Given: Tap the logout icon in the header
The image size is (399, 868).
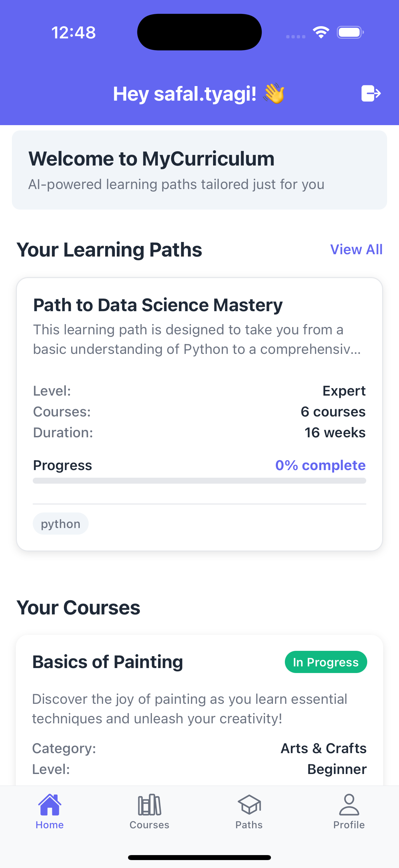Looking at the screenshot, I should [372, 93].
